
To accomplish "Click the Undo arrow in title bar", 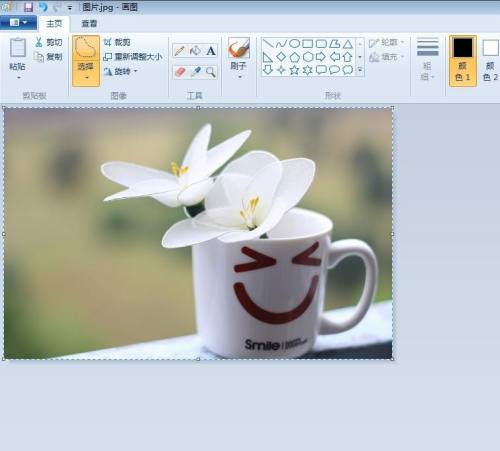I will click(x=43, y=7).
